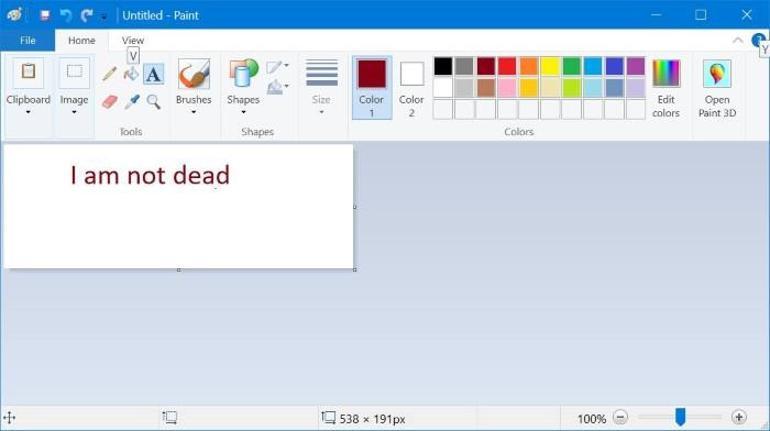Select Color 1 as active color
This screenshot has width=770, height=431.
point(371,87)
